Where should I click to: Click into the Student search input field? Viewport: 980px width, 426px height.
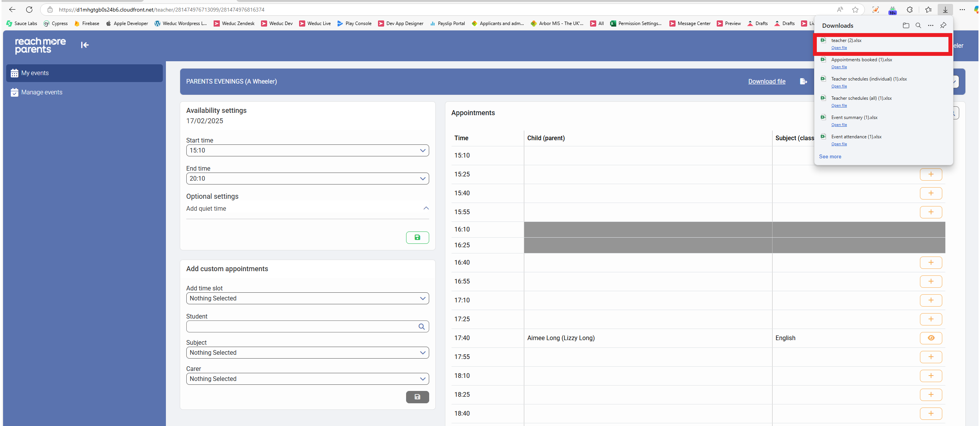coord(300,327)
